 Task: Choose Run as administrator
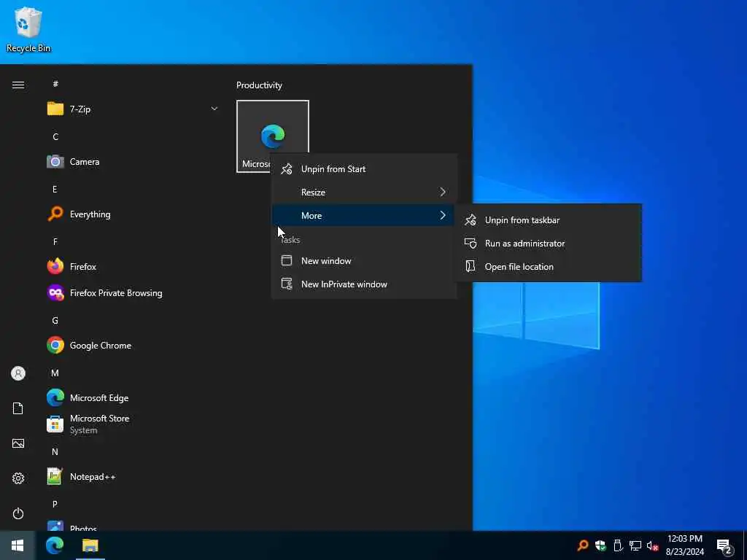[x=549, y=244]
